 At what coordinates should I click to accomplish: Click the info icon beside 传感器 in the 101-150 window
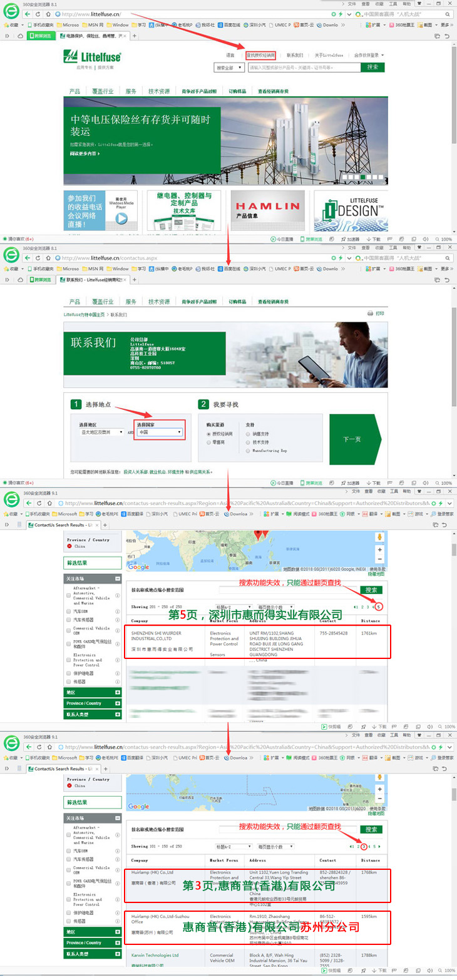click(x=118, y=921)
